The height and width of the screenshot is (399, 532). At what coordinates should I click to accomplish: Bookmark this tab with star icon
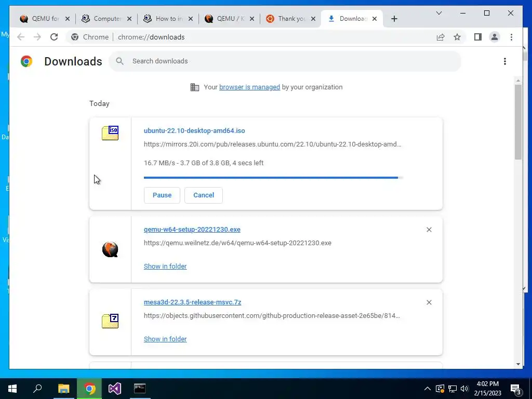(x=457, y=37)
